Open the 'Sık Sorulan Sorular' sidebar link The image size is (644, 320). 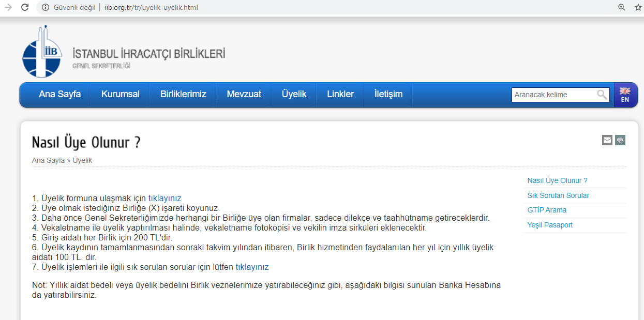[x=558, y=195]
